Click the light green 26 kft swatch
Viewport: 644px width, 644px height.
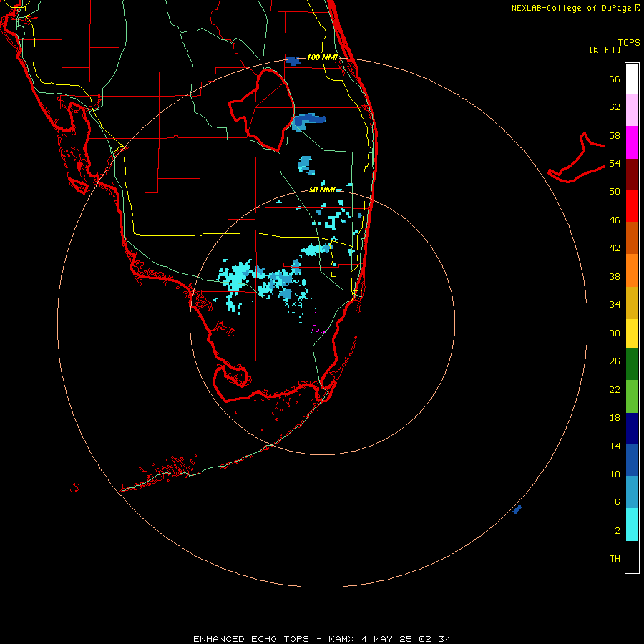632,396
